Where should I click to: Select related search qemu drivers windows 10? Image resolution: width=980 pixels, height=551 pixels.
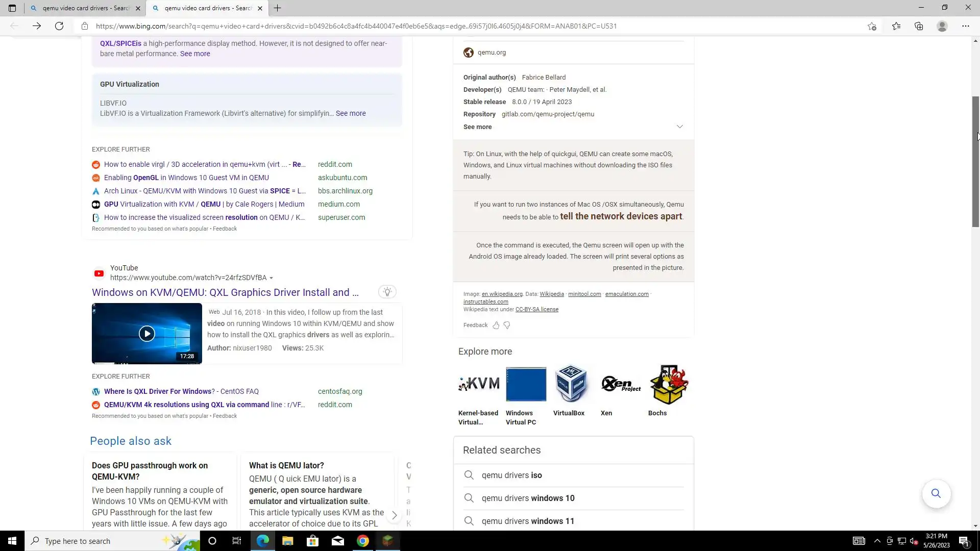click(528, 498)
